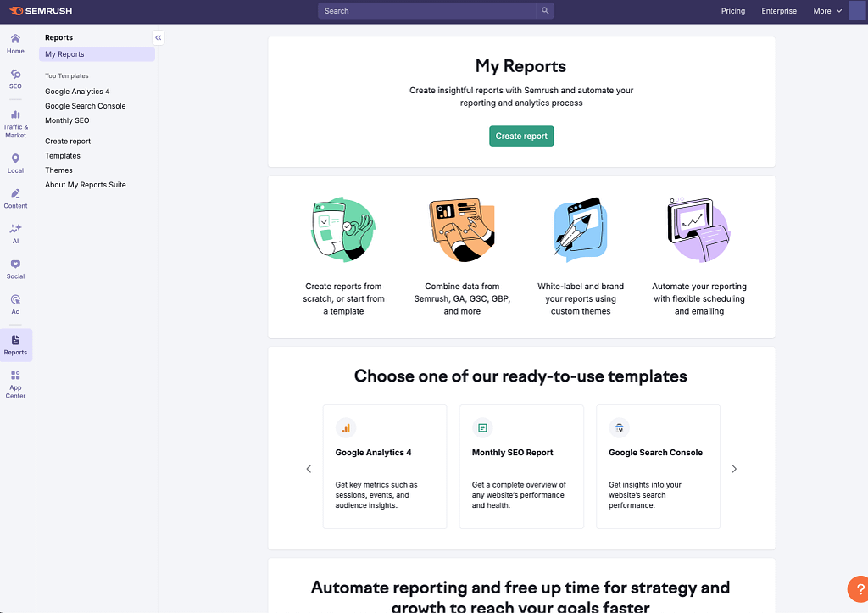Open the Content section

click(x=15, y=198)
